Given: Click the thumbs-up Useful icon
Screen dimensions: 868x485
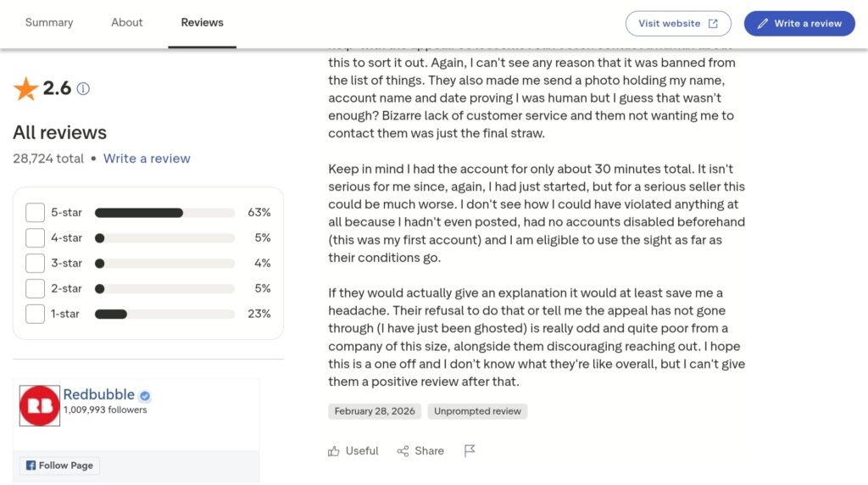Looking at the screenshot, I should coord(334,451).
